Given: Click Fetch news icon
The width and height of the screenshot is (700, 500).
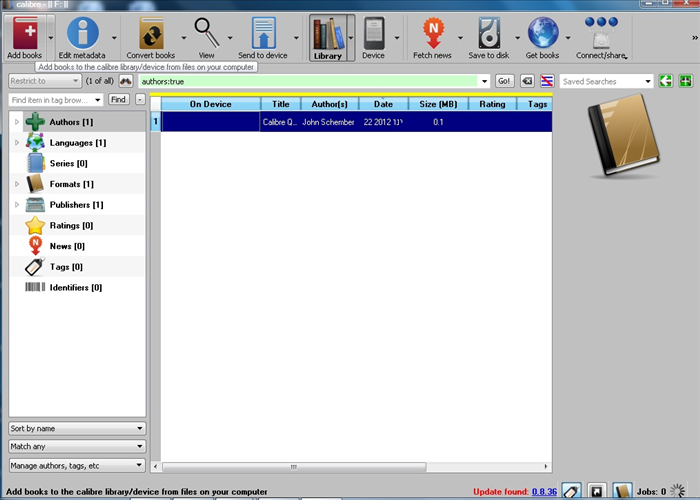Looking at the screenshot, I should tap(433, 33).
